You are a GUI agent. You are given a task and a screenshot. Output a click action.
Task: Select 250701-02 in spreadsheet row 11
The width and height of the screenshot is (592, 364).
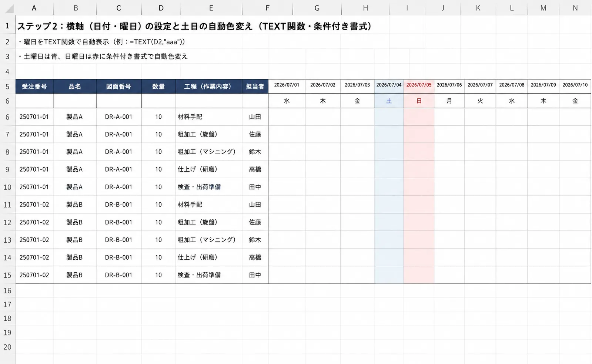[x=34, y=205]
